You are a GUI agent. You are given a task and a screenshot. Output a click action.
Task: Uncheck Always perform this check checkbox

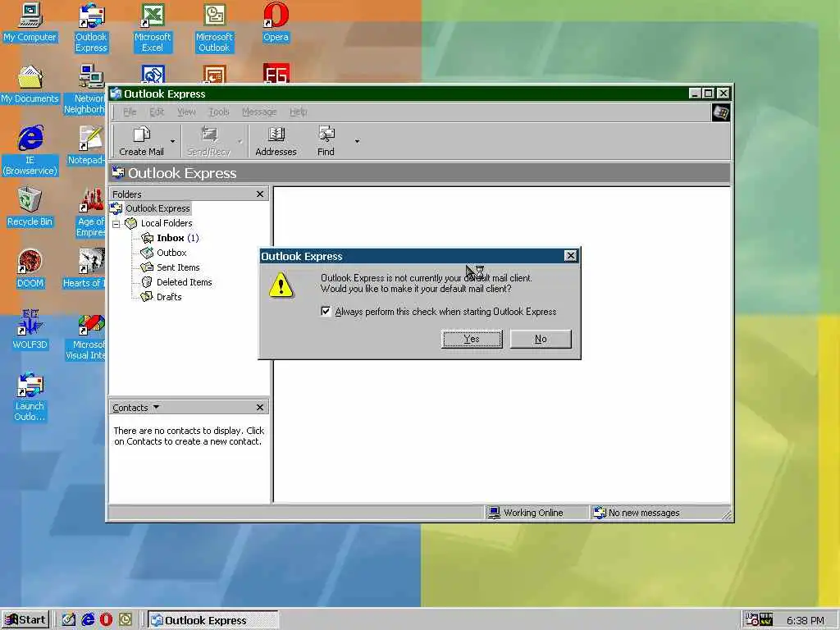click(x=326, y=311)
